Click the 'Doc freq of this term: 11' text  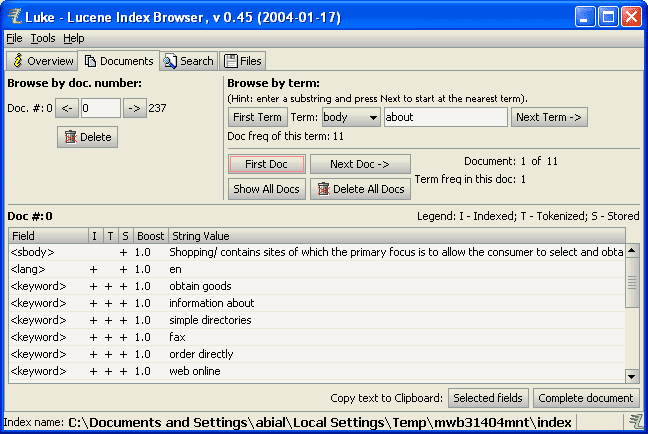[286, 136]
